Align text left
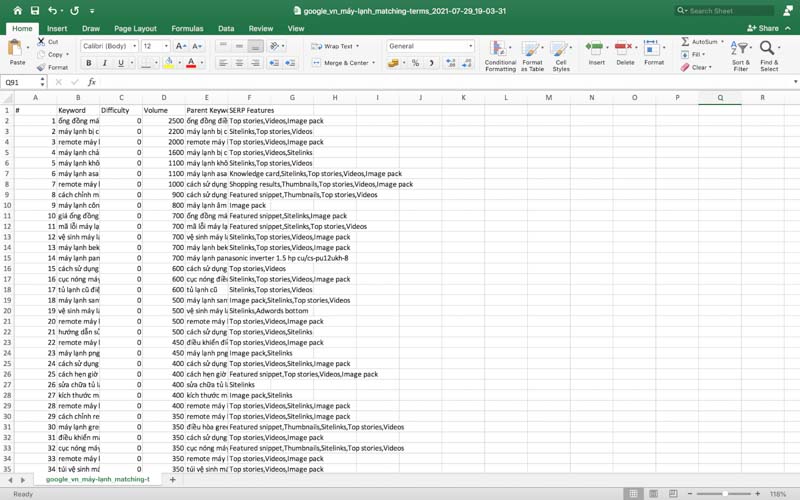The height and width of the screenshot is (500, 800). click(223, 63)
